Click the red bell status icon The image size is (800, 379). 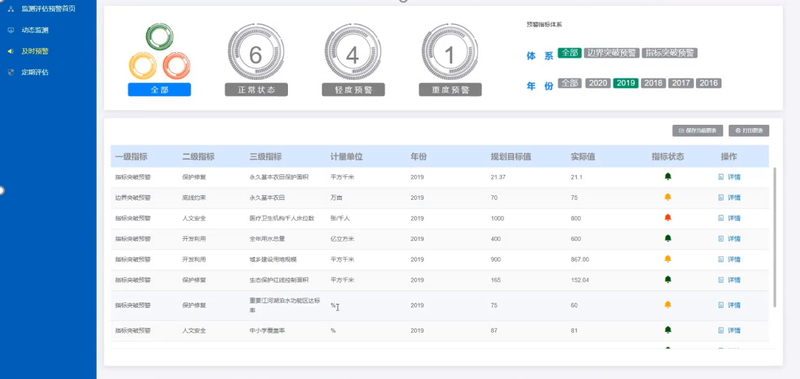(667, 218)
